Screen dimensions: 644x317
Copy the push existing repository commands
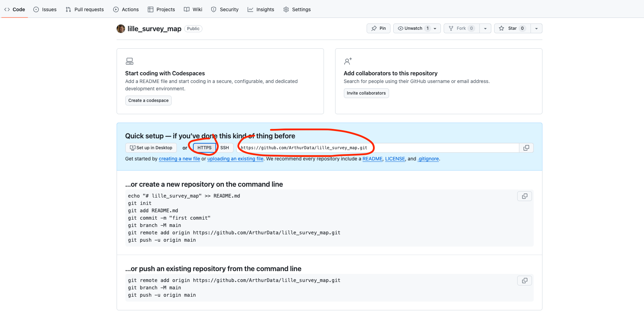point(525,281)
